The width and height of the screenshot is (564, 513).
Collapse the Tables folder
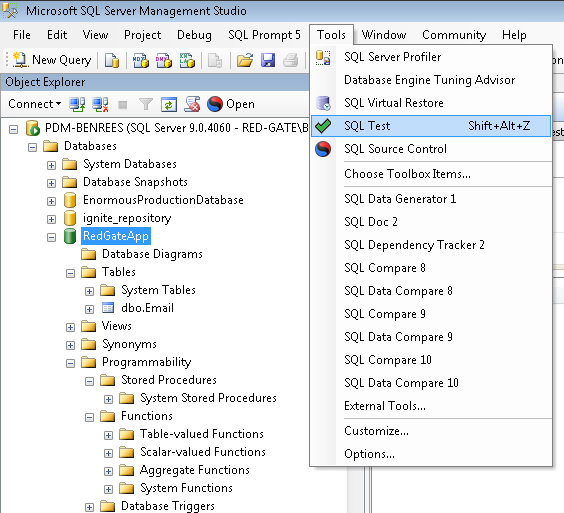tap(70, 273)
